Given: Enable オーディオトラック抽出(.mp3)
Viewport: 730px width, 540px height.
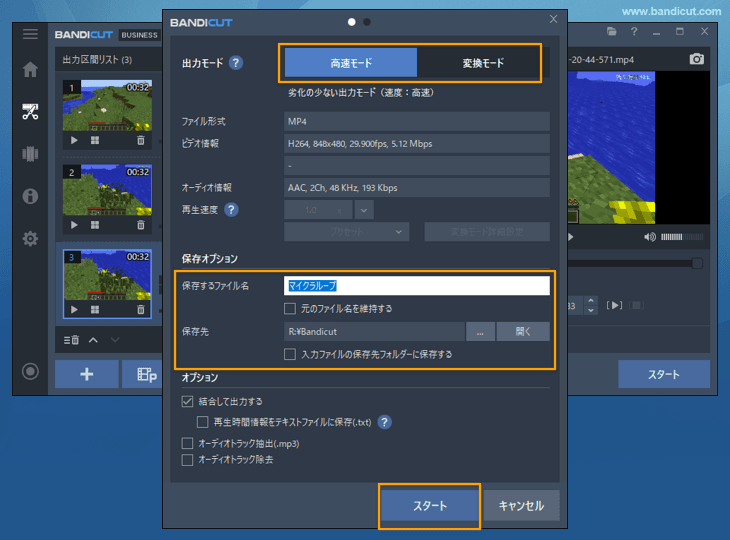Looking at the screenshot, I should coord(187,443).
